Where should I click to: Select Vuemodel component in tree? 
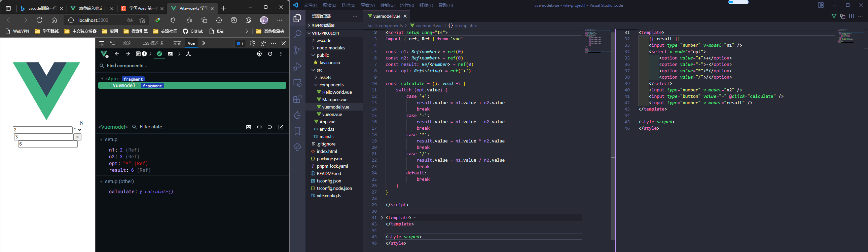click(192, 86)
